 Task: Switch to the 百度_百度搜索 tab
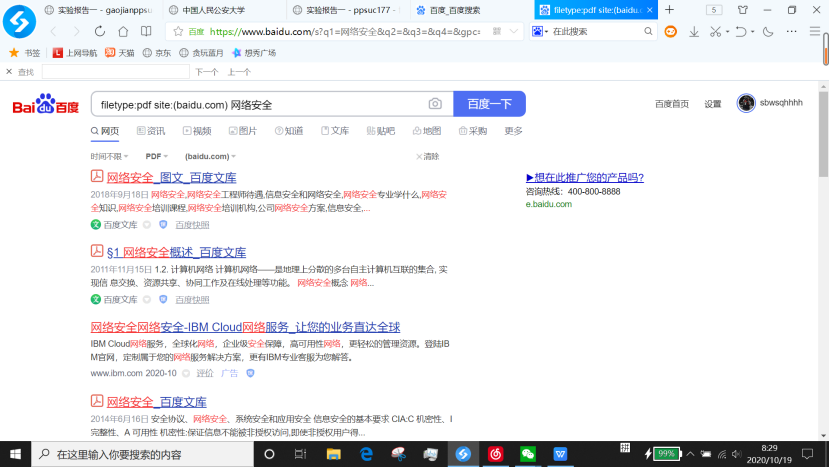[x=472, y=10]
